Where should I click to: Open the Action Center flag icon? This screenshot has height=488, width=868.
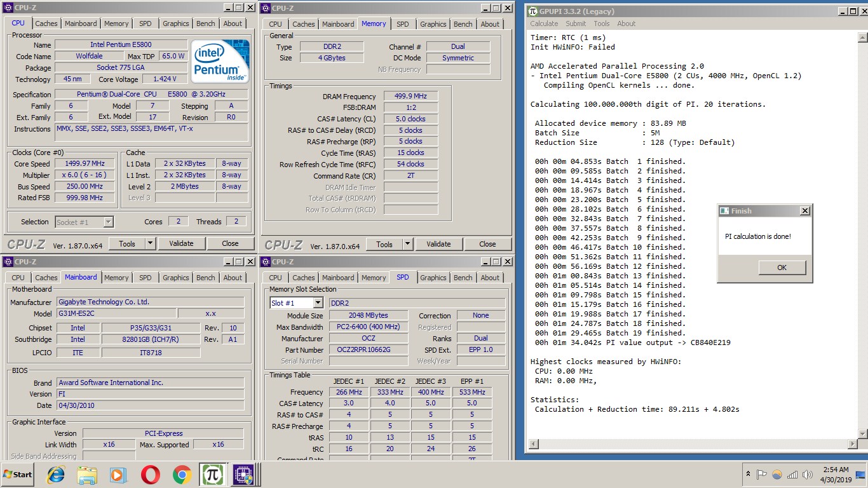coord(762,475)
